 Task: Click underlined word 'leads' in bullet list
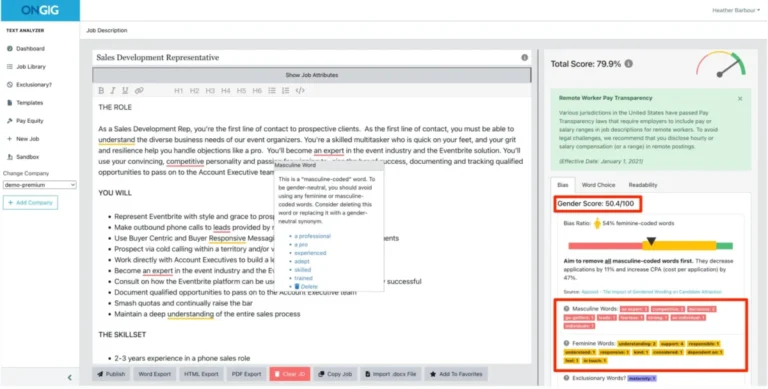point(222,227)
